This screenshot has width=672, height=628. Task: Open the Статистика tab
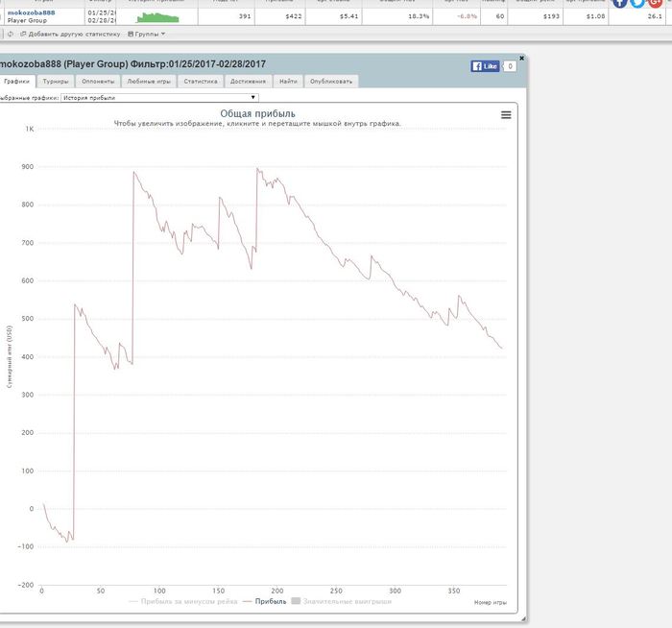[201, 81]
